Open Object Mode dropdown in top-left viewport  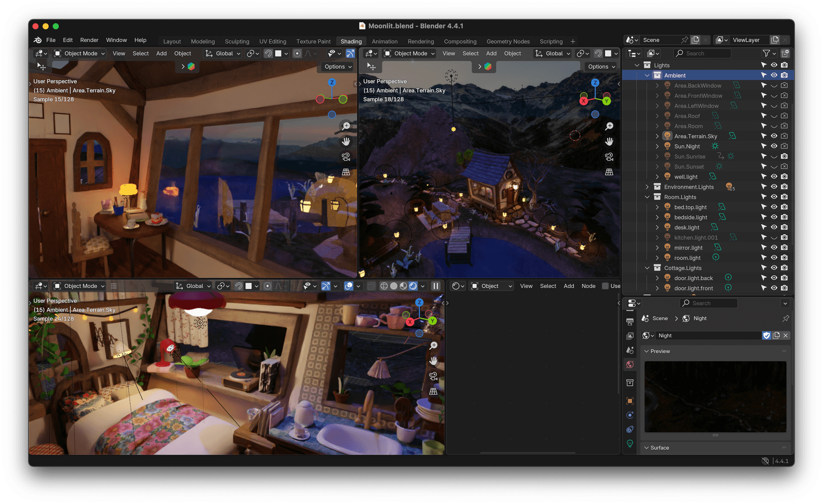pyautogui.click(x=79, y=54)
